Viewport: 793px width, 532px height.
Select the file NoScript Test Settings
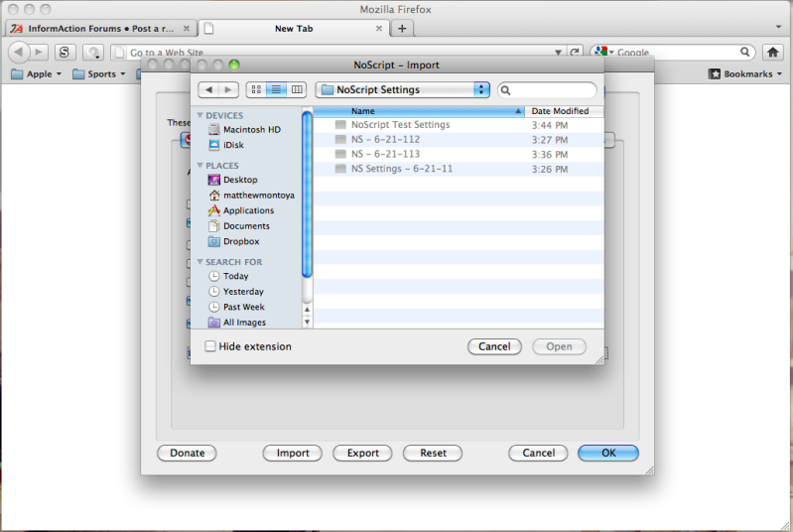pyautogui.click(x=459, y=125)
